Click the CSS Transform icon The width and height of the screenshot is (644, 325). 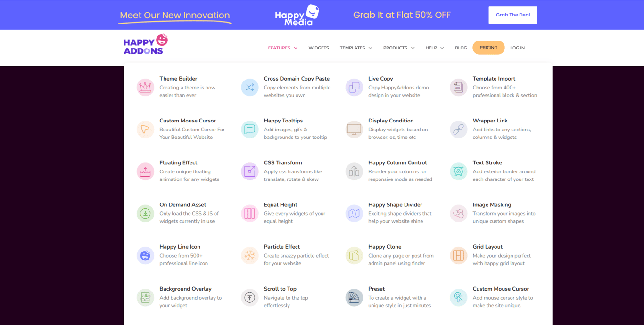tap(250, 171)
